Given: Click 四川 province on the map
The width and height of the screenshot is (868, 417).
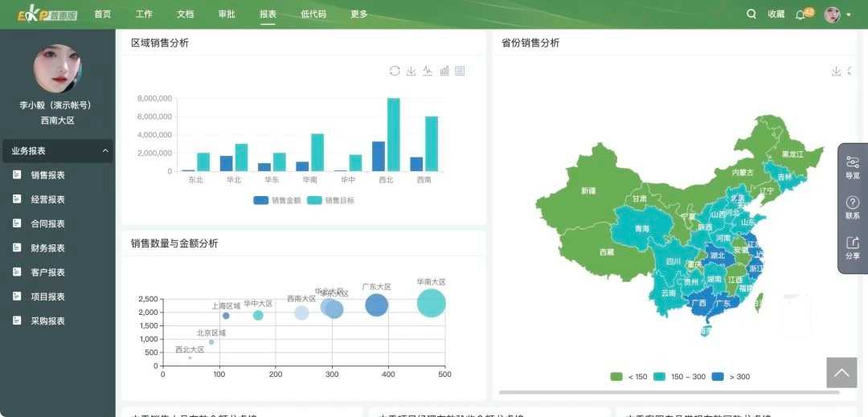Looking at the screenshot, I should click(x=673, y=261).
